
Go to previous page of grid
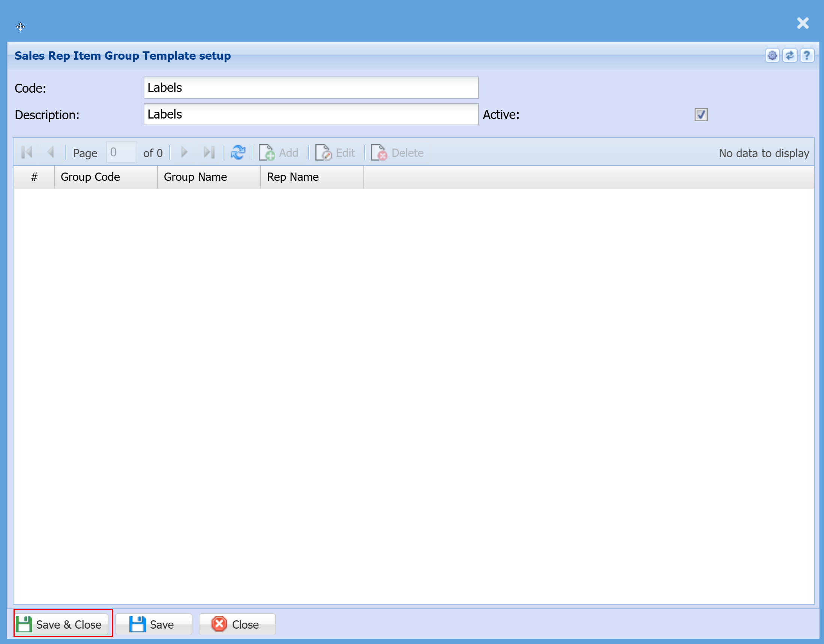pyautogui.click(x=51, y=152)
